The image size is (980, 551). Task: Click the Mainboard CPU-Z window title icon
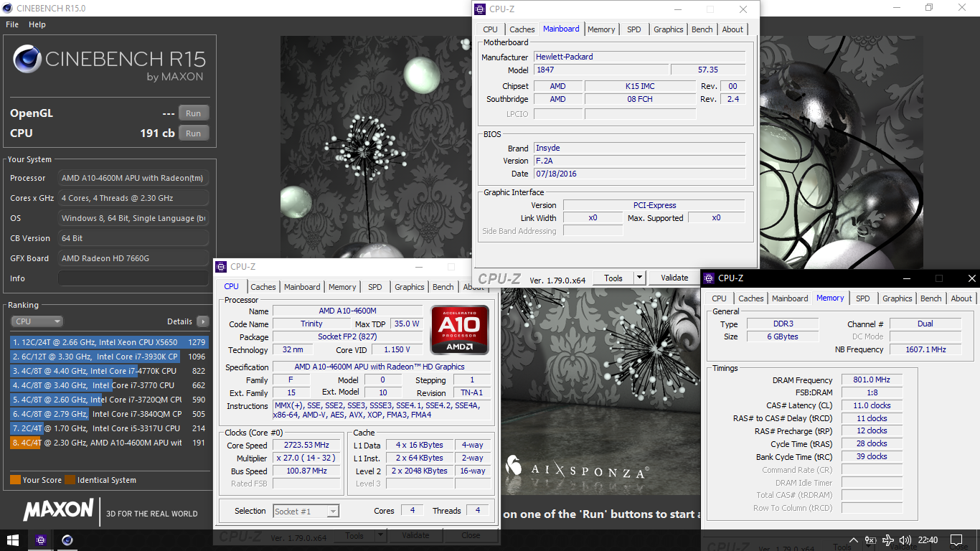click(x=480, y=9)
